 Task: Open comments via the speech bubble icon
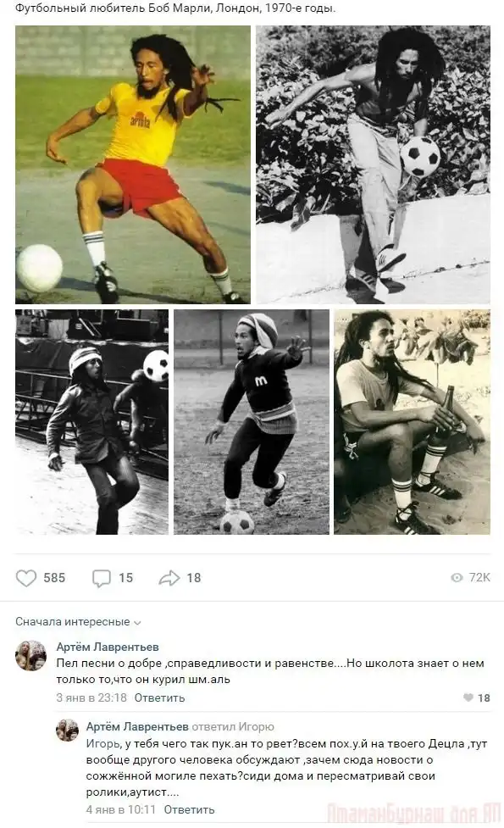coord(102,578)
